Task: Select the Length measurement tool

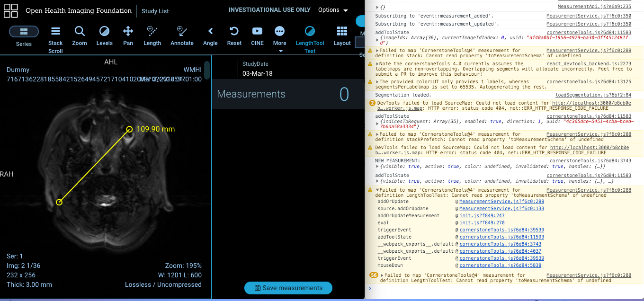Action: tap(152, 36)
